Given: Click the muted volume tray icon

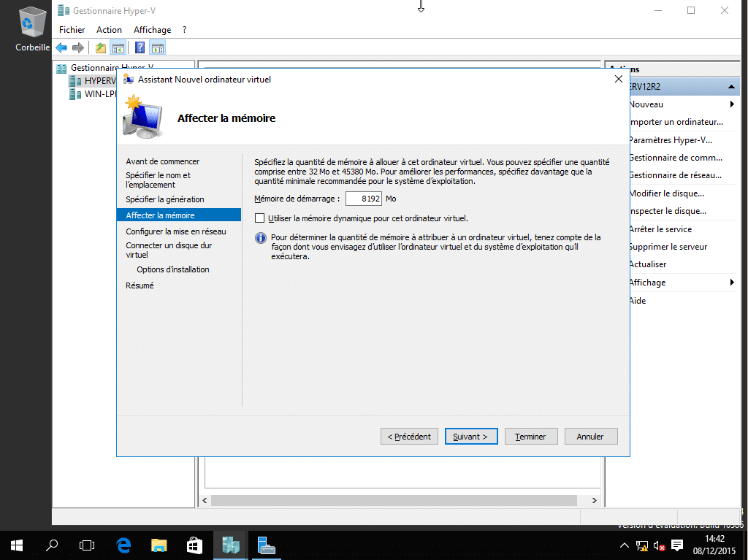Looking at the screenshot, I should pyautogui.click(x=660, y=545).
